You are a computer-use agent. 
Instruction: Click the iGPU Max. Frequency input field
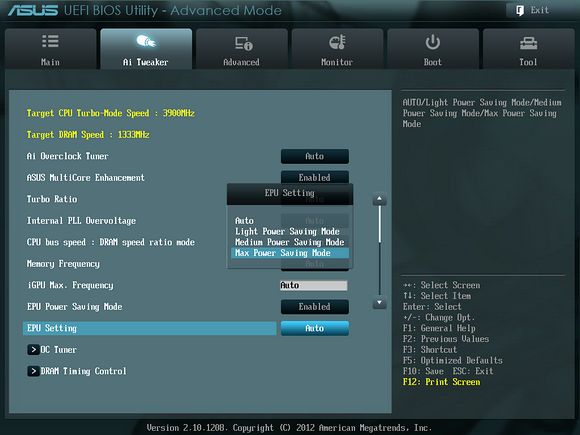[314, 285]
